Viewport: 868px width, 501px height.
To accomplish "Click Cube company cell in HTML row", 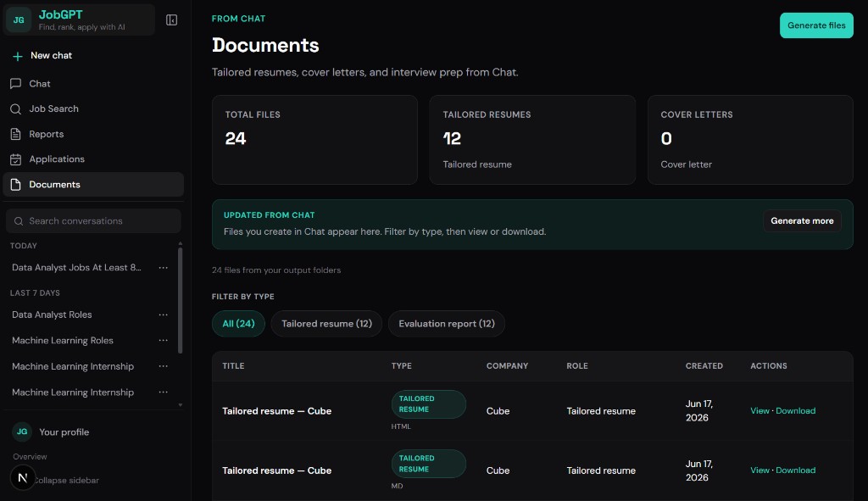I will pyautogui.click(x=498, y=411).
